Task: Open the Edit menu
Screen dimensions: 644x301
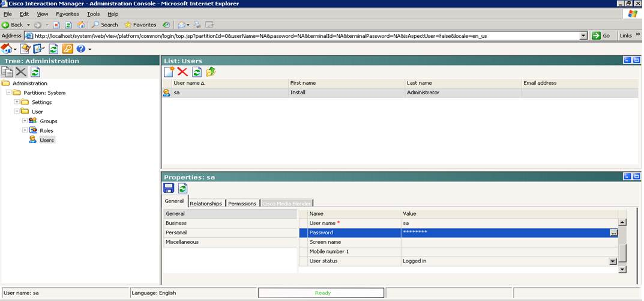Action: (24, 14)
